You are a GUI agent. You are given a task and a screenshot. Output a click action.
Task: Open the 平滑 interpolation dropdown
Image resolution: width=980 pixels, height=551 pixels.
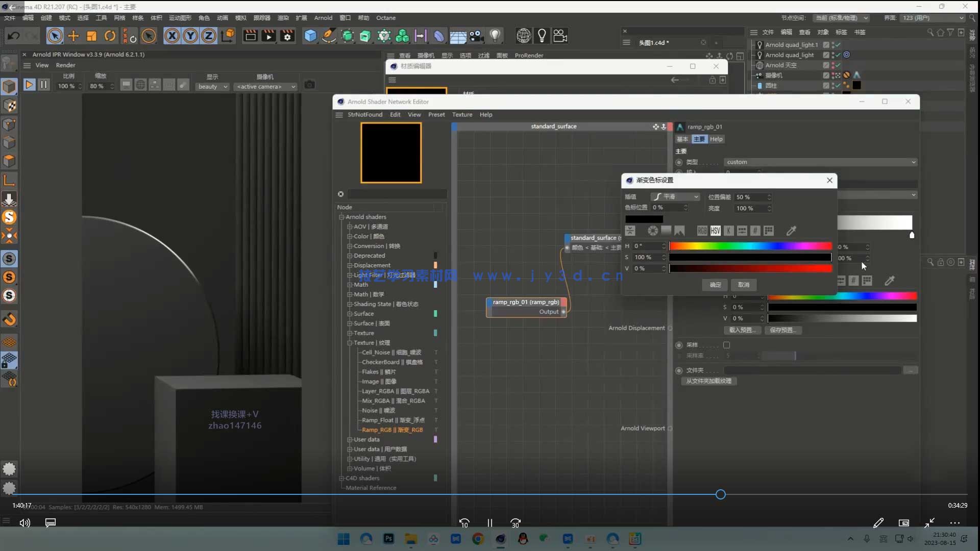pyautogui.click(x=675, y=197)
